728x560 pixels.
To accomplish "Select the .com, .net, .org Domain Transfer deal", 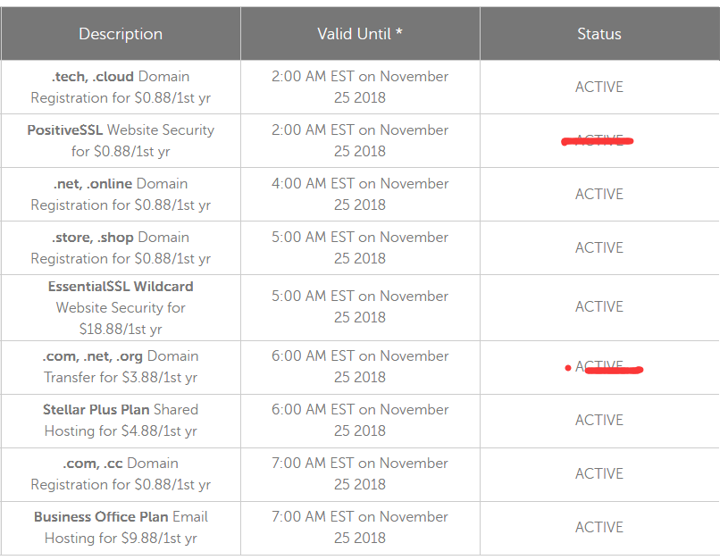I will 121,366.
